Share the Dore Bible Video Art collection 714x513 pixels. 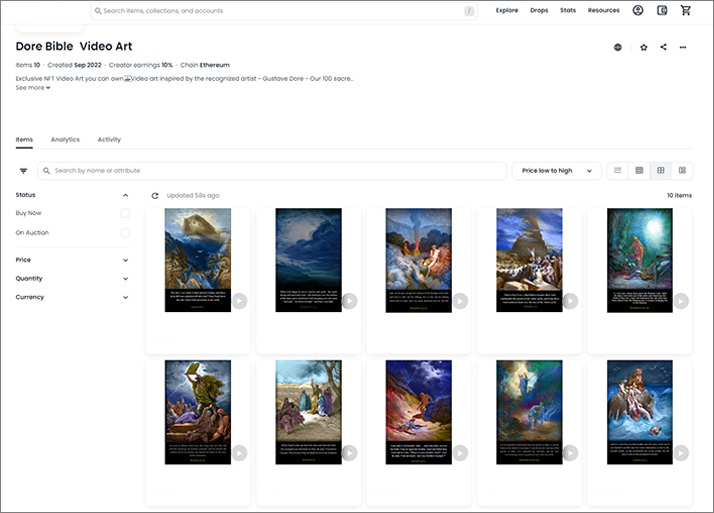[x=663, y=46]
